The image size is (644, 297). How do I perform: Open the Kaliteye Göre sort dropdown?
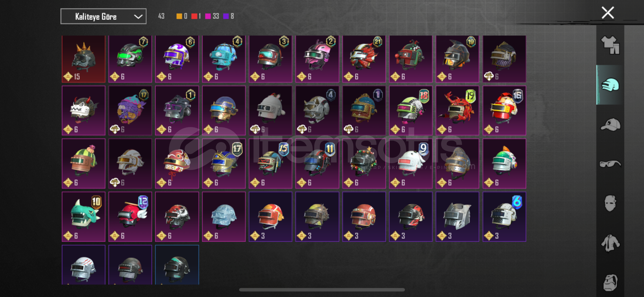[103, 16]
